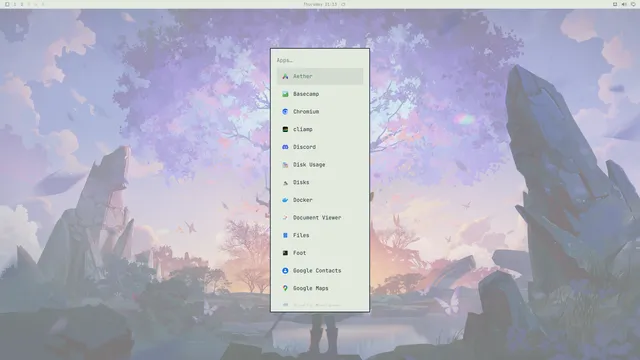
Task: Open the system menu icon in top bar
Action: [7, 4]
